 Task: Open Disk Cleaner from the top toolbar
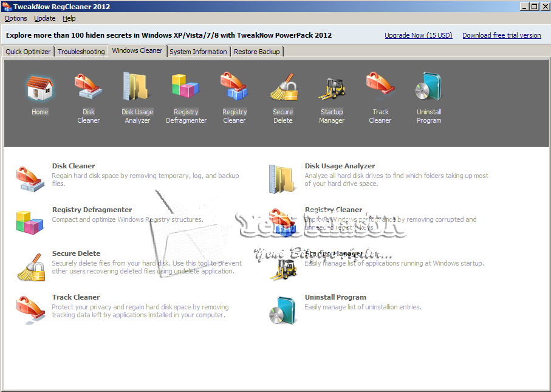click(x=89, y=89)
